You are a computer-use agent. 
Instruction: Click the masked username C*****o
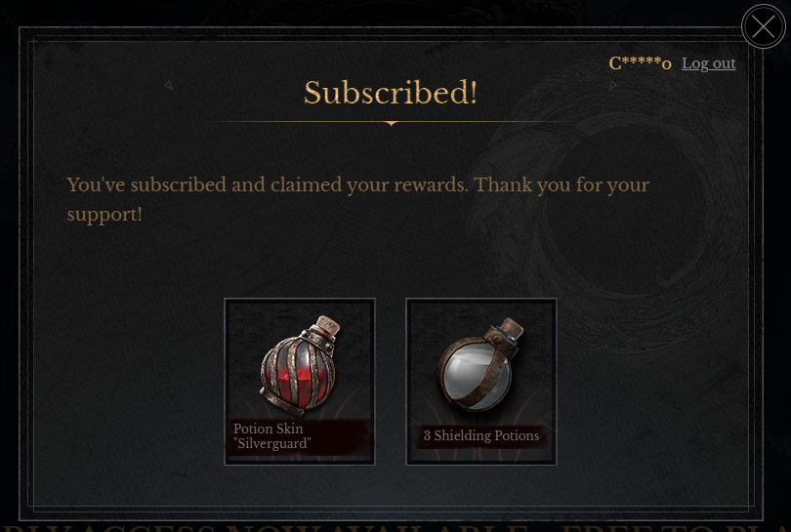pyautogui.click(x=640, y=63)
